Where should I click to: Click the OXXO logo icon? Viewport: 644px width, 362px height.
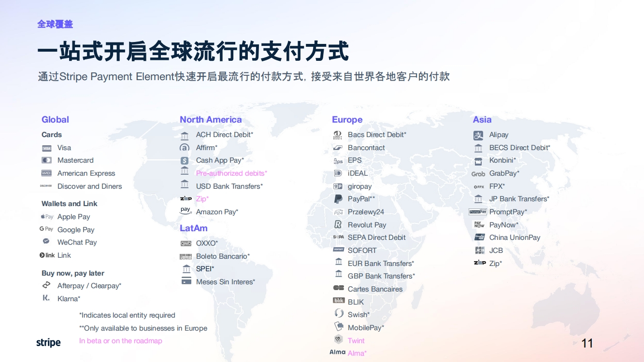(x=186, y=243)
